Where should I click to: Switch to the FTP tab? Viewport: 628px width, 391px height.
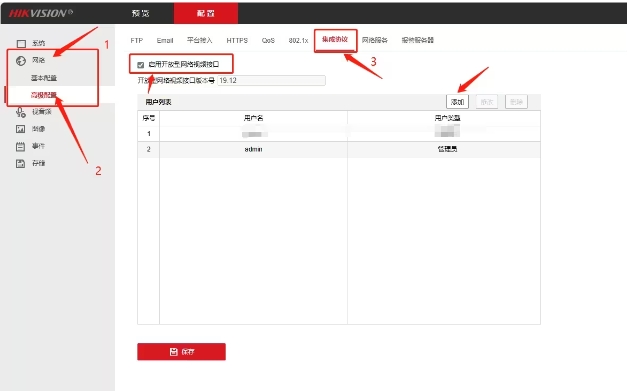pos(137,40)
